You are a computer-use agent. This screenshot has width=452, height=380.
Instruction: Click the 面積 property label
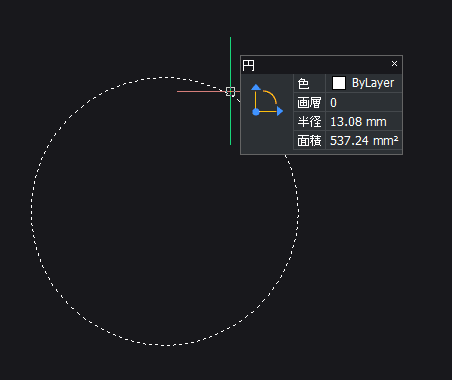(309, 141)
